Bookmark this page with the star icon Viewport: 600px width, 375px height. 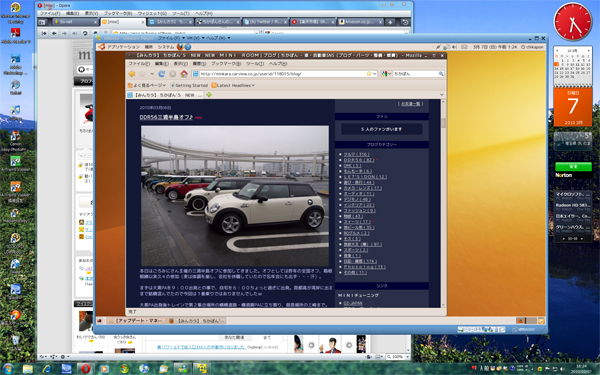(369, 74)
